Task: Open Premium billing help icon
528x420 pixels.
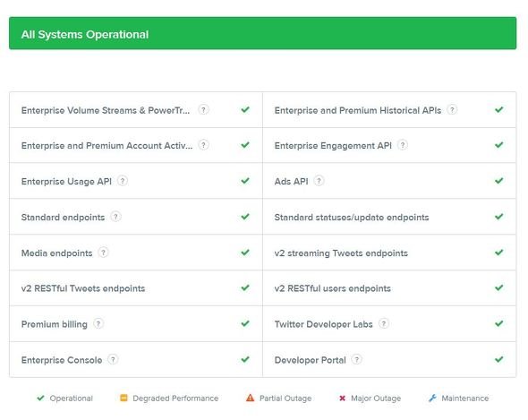Action: 98,324
